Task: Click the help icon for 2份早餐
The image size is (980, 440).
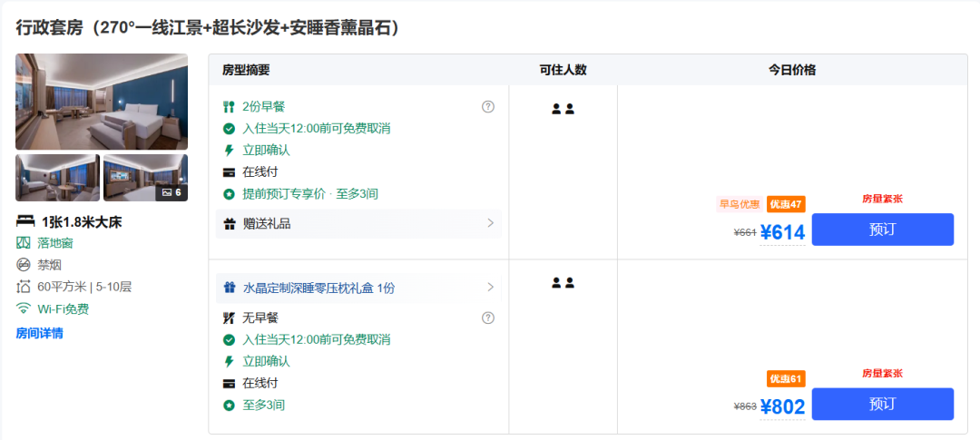Action: pos(488,107)
